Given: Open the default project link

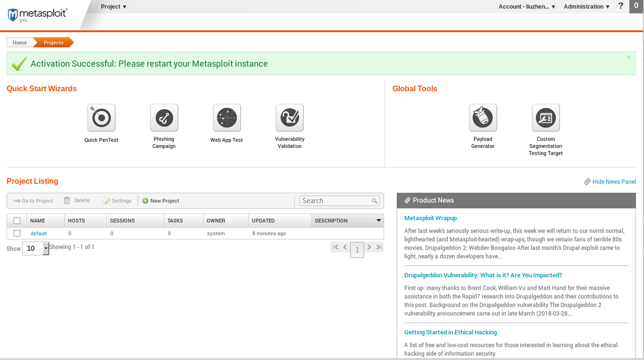Looking at the screenshot, I should [x=39, y=234].
